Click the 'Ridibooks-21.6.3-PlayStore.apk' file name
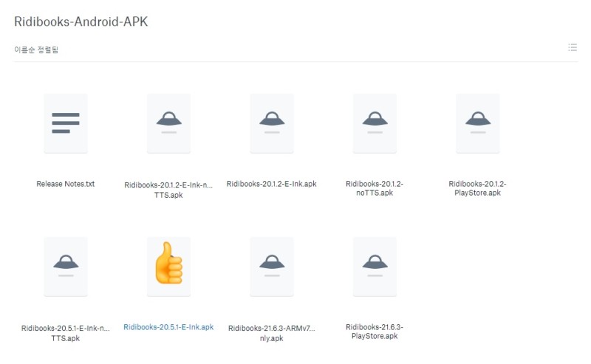 point(375,332)
